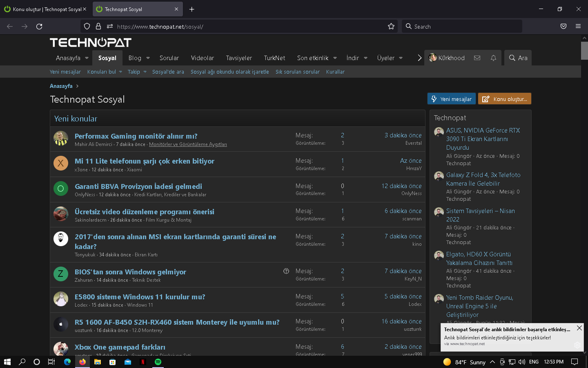Open the volume control in the tray

[x=522, y=362]
